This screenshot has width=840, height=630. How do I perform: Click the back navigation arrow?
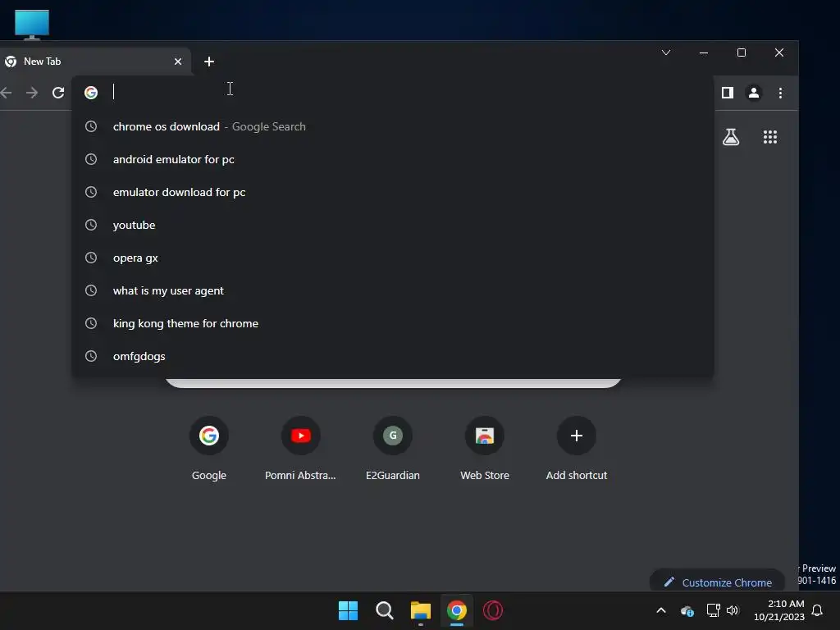click(7, 93)
